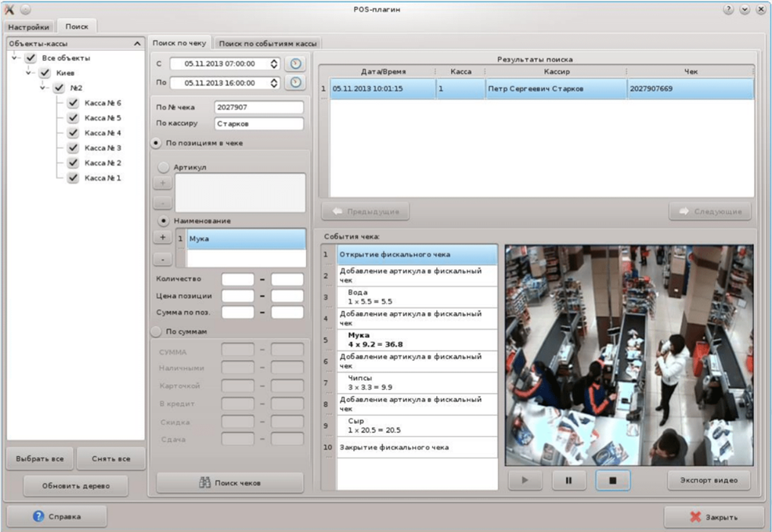Toggle the Киев checkbox
The image size is (772, 532).
pyautogui.click(x=45, y=73)
